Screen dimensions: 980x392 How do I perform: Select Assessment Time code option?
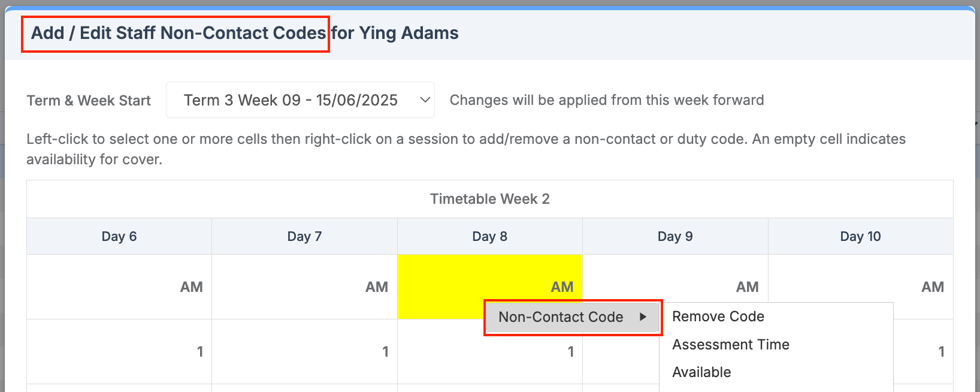coord(730,345)
